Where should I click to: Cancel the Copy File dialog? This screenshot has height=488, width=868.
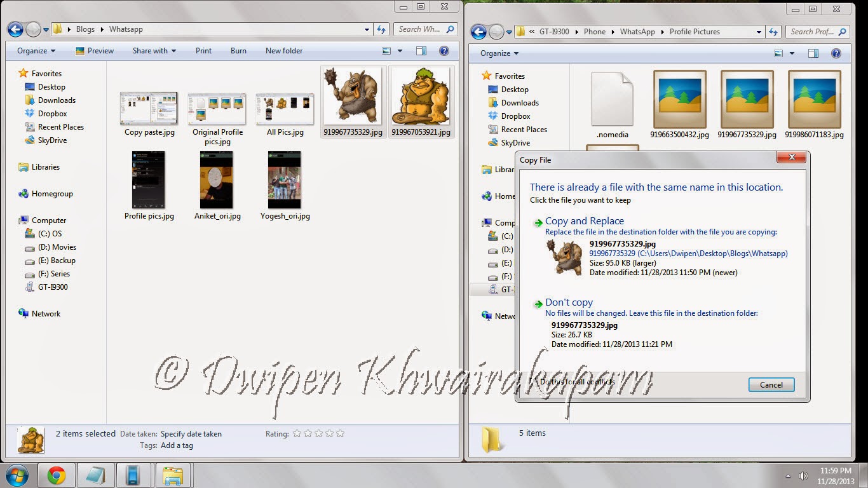(771, 384)
